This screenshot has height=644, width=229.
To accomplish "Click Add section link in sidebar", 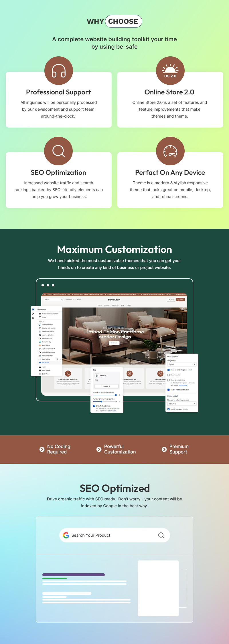I will (x=45, y=362).
